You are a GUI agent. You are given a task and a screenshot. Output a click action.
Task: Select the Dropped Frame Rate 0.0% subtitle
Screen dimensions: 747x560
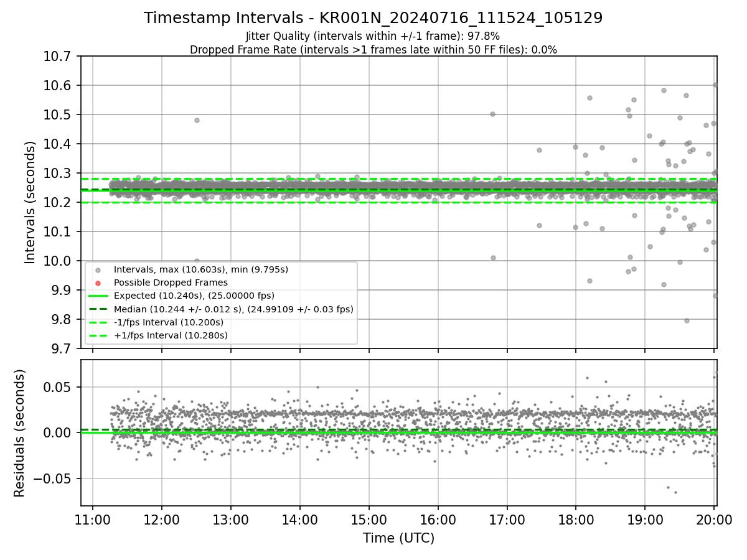(x=374, y=50)
